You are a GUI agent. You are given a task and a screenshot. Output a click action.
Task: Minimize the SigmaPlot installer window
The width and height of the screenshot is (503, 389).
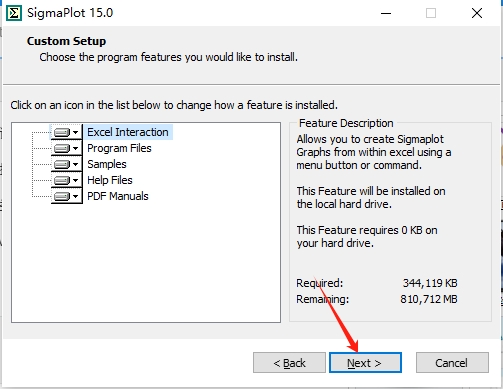click(386, 13)
